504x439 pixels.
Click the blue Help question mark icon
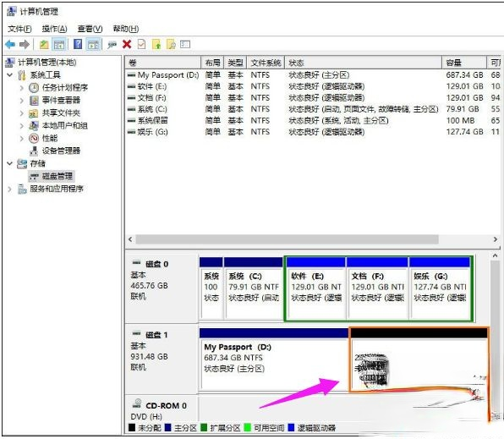[78, 44]
